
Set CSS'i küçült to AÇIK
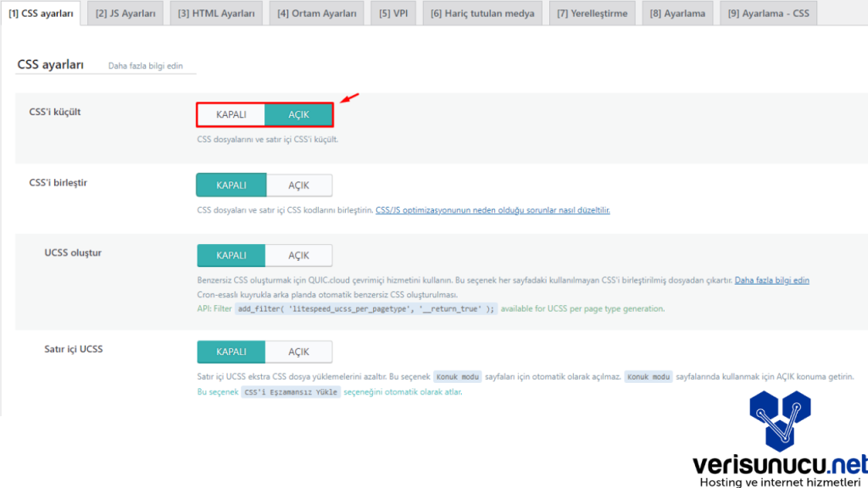coord(298,114)
